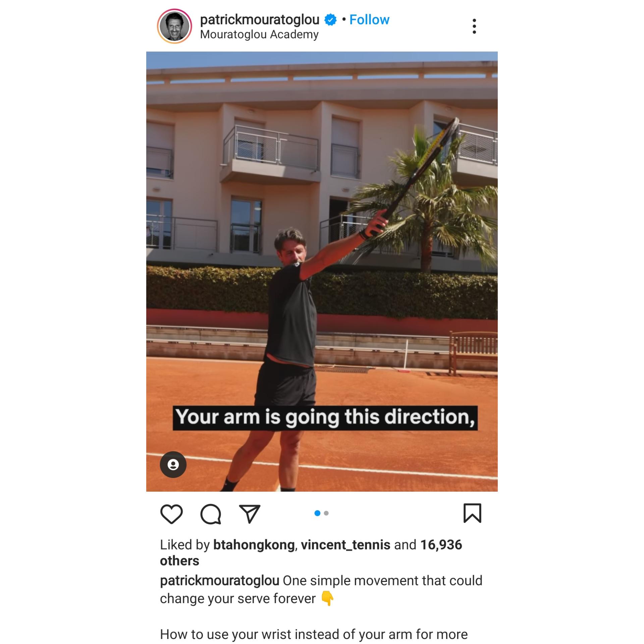View the verified badge next to username

tap(330, 20)
